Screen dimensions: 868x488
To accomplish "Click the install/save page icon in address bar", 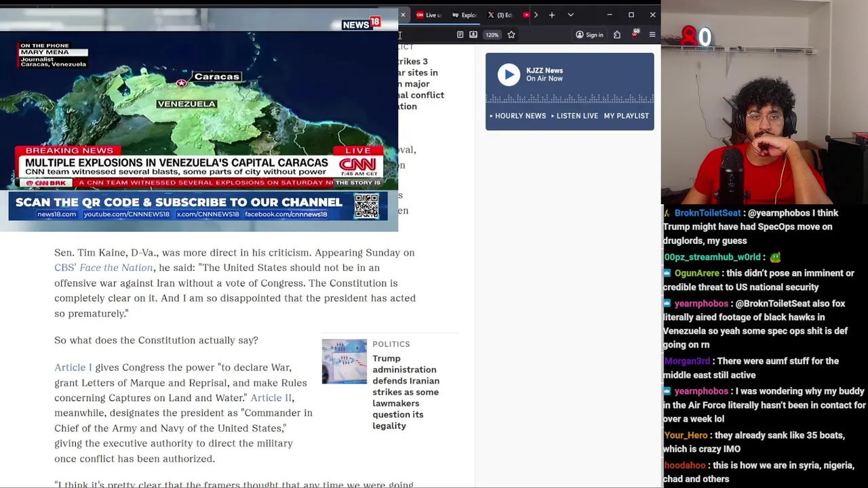I will click(473, 35).
